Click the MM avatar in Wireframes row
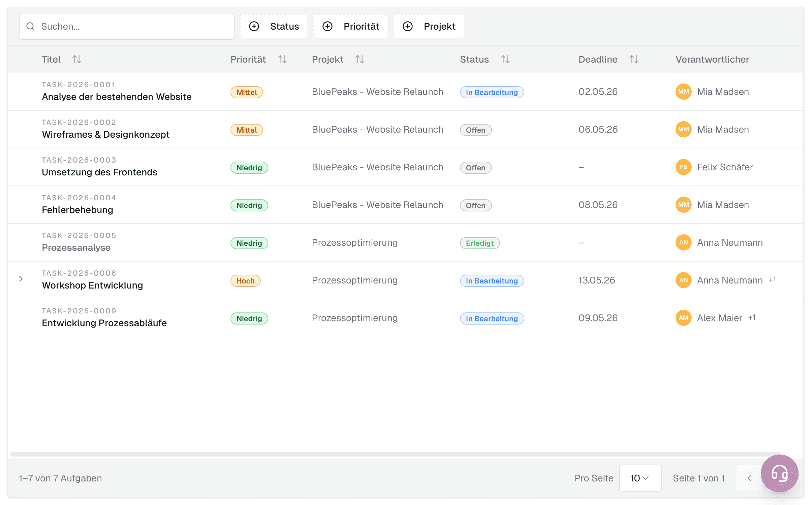Screen dimensions: 812x505 pyautogui.click(x=683, y=129)
